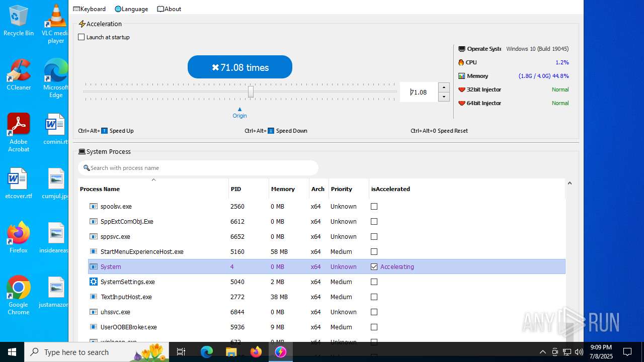Check accelerate box for TextInputHost.exe
The width and height of the screenshot is (644, 362).
[374, 297]
